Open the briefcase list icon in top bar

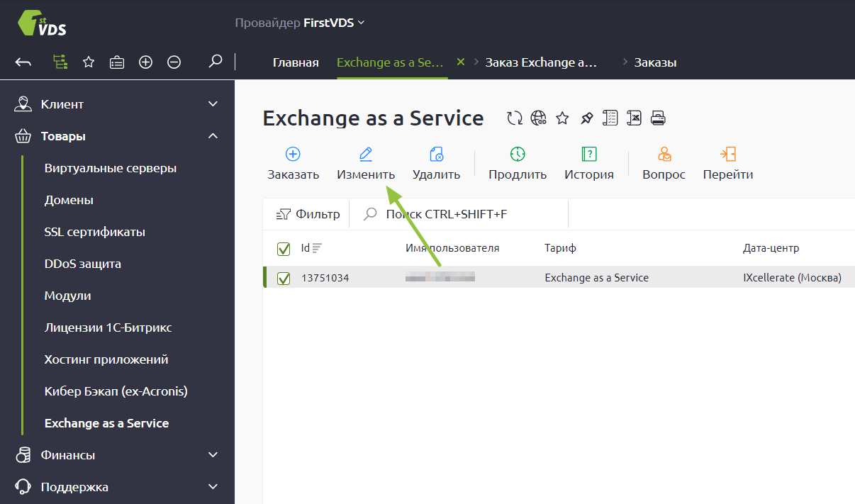point(117,62)
